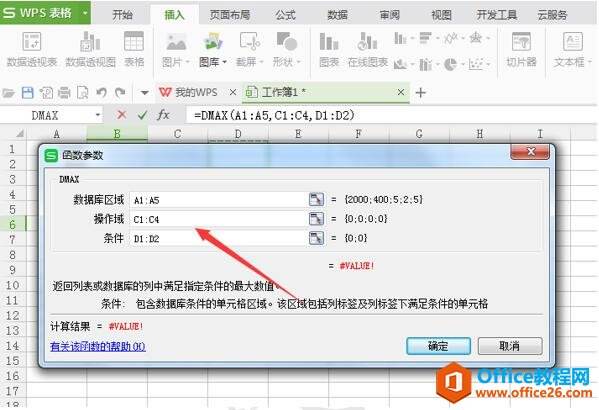Image resolution: width=599 pixels, height=410 pixels.
Task: Click the print preview icon
Action: point(83,93)
